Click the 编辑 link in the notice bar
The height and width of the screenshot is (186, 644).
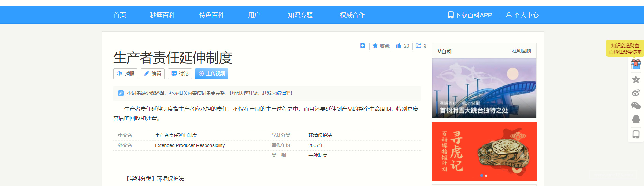tap(281, 93)
